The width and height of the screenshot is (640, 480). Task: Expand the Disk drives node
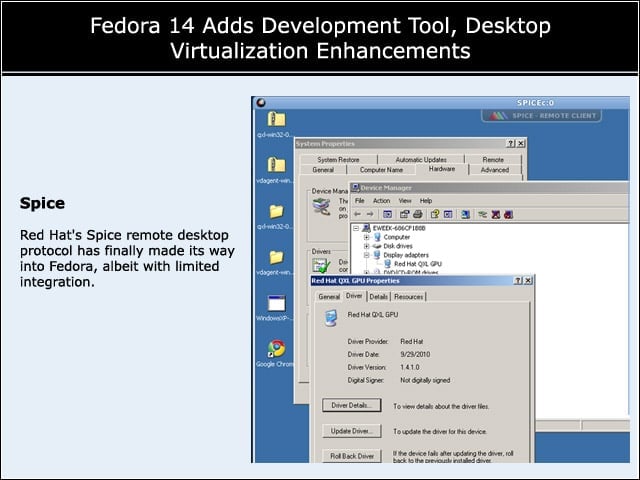(x=367, y=246)
